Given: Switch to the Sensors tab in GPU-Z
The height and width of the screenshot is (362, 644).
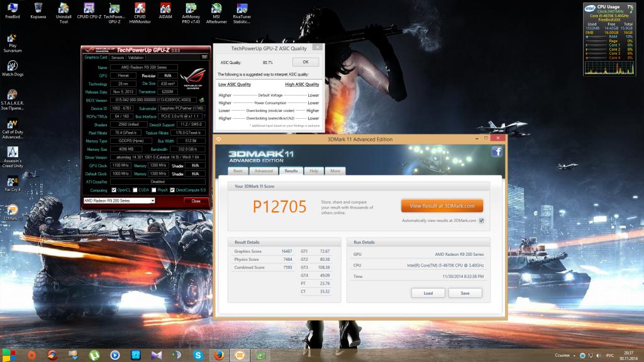Looking at the screenshot, I should pyautogui.click(x=118, y=57).
